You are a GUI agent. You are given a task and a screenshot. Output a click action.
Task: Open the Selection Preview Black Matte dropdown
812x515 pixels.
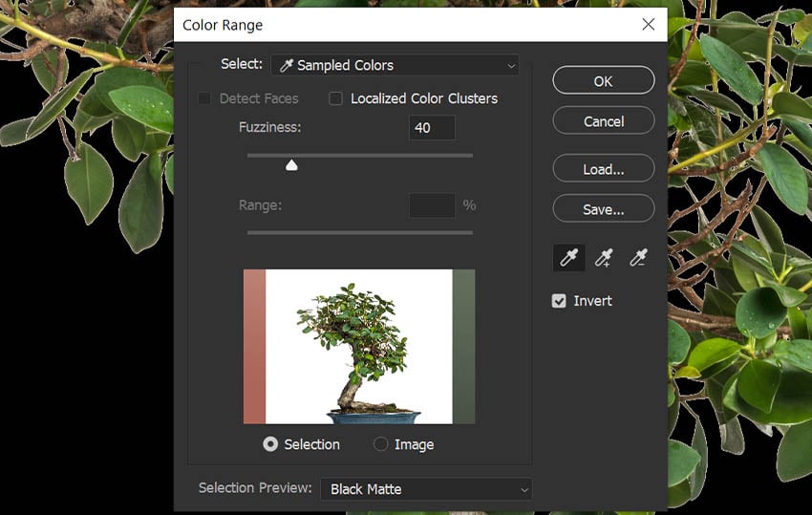426,489
